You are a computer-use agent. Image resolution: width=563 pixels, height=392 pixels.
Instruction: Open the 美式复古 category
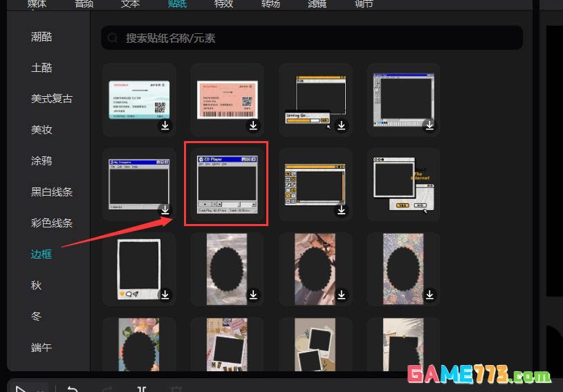click(x=52, y=98)
